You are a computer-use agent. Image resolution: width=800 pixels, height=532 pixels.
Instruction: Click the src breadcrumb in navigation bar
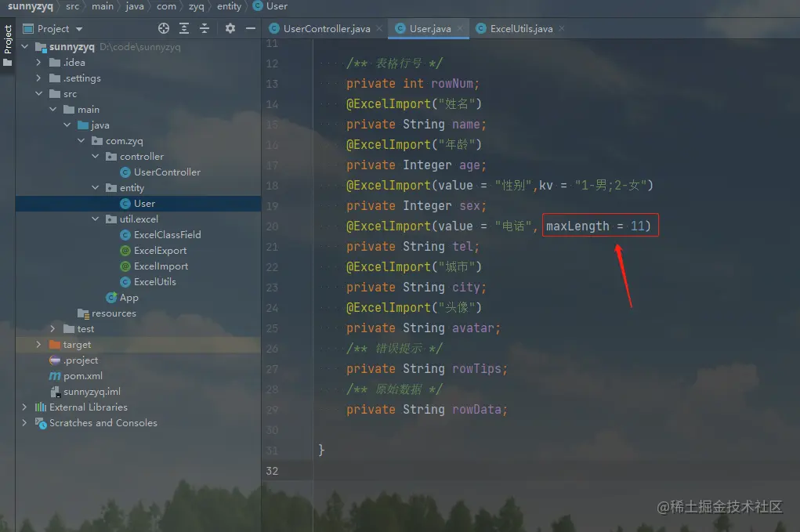point(72,6)
